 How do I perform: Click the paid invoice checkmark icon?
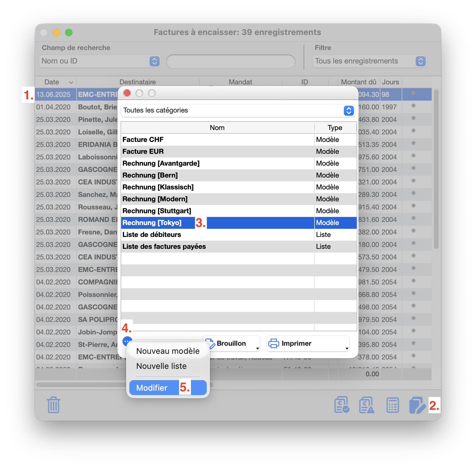[x=342, y=405]
